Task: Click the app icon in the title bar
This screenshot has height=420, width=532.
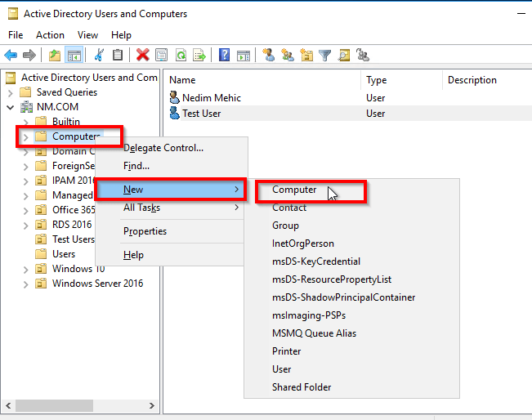Action: tap(13, 14)
